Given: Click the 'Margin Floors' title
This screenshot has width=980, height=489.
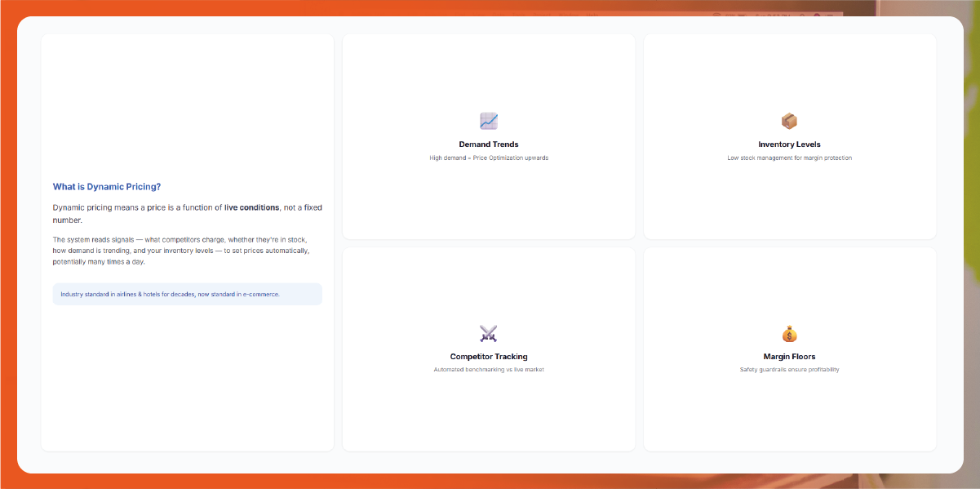Looking at the screenshot, I should pos(789,357).
